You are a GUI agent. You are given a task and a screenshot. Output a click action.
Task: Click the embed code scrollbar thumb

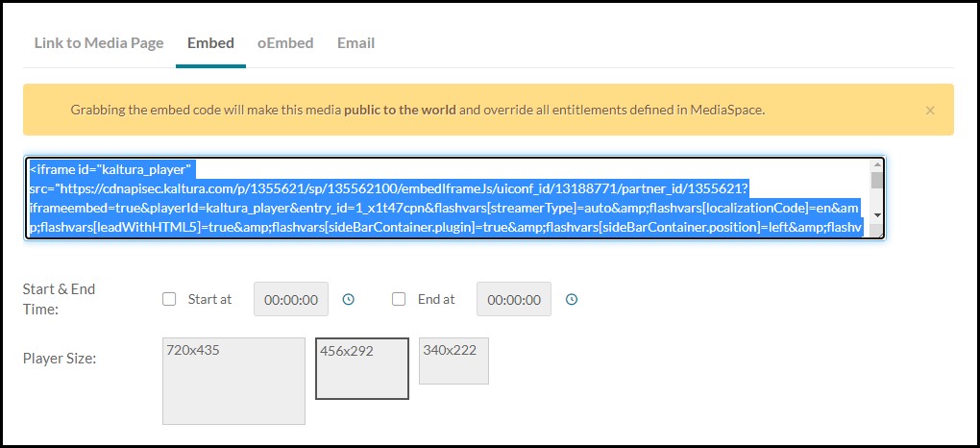click(x=876, y=182)
